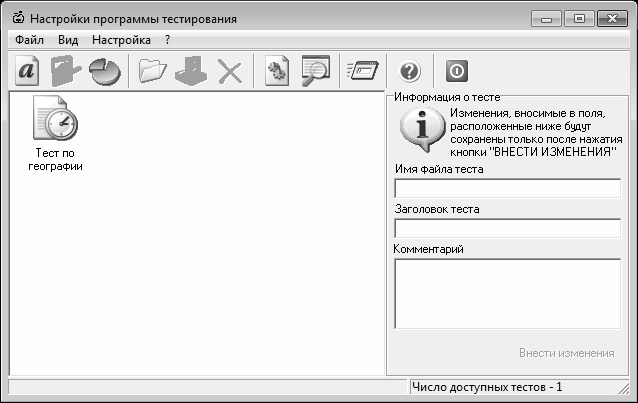Viewport: 638px width, 403px height.
Task: Click the 'Заголовок теста' input field
Action: point(507,228)
